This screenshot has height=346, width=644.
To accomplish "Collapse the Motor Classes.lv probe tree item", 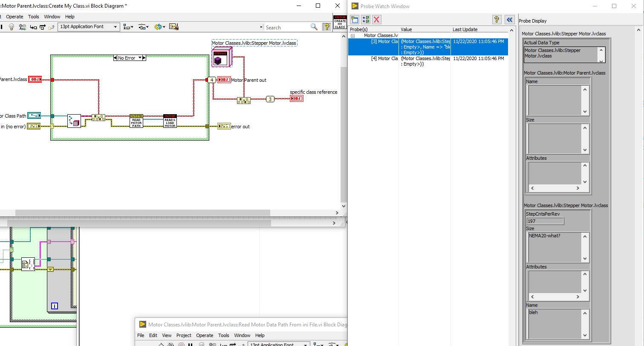I will 352,35.
